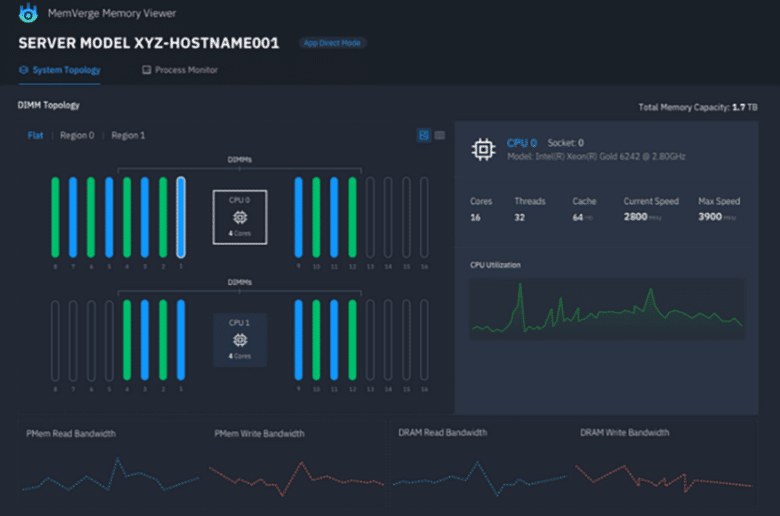Select green DIMM 4 of CPU 1
The image size is (780, 516).
[x=127, y=340]
